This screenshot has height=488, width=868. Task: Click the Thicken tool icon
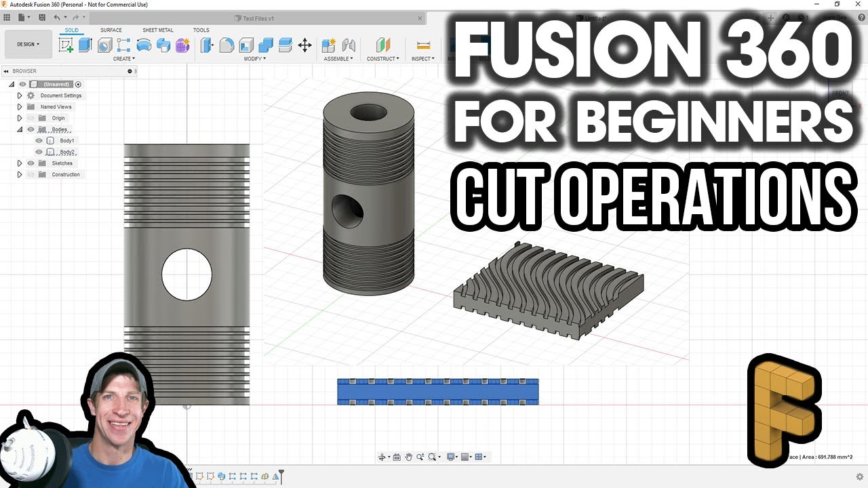(x=163, y=45)
